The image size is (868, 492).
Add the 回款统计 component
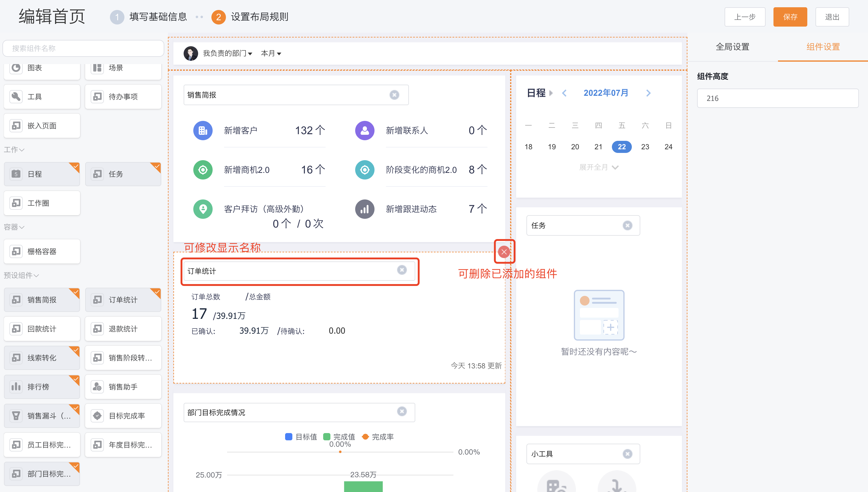tap(42, 329)
